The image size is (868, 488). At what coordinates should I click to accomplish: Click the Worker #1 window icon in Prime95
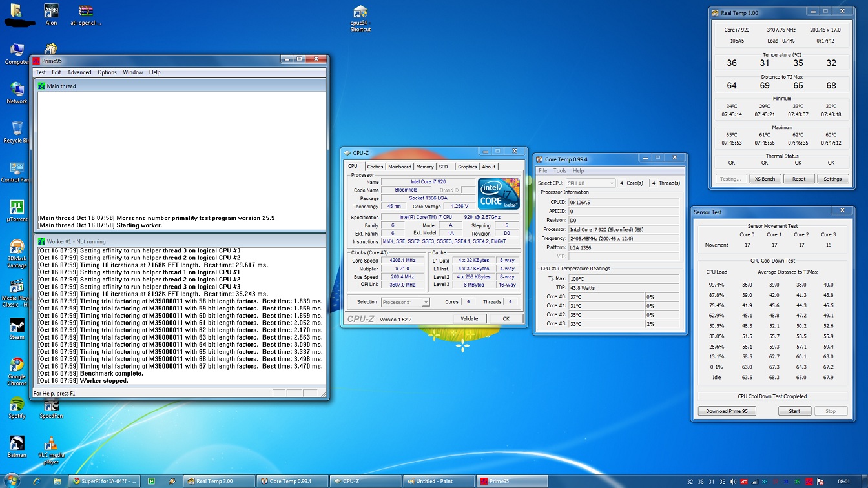click(x=41, y=241)
